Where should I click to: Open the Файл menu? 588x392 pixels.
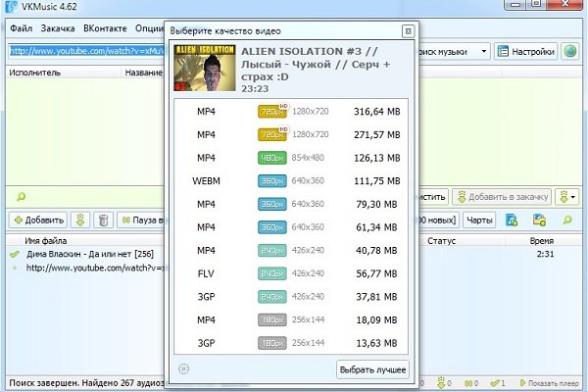(x=22, y=28)
